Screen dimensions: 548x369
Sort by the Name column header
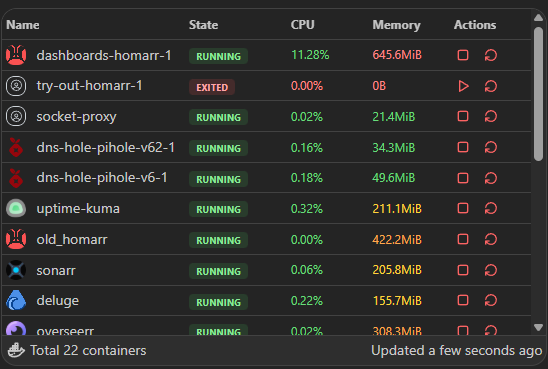tap(23, 25)
